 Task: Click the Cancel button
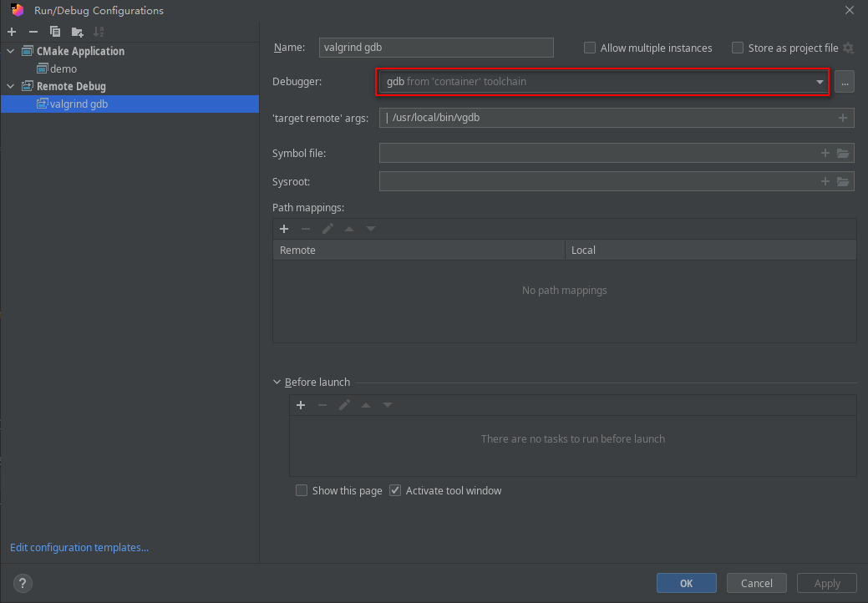(x=757, y=583)
